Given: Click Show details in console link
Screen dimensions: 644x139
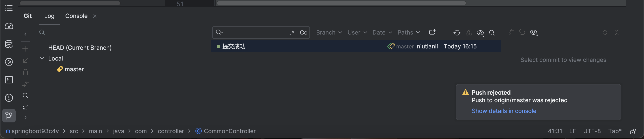Looking at the screenshot, I should point(504,111).
